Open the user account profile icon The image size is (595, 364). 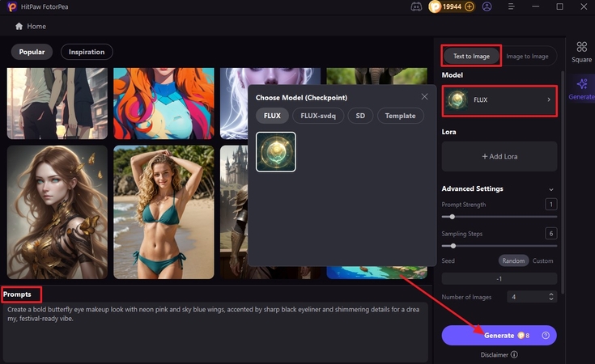pos(487,6)
